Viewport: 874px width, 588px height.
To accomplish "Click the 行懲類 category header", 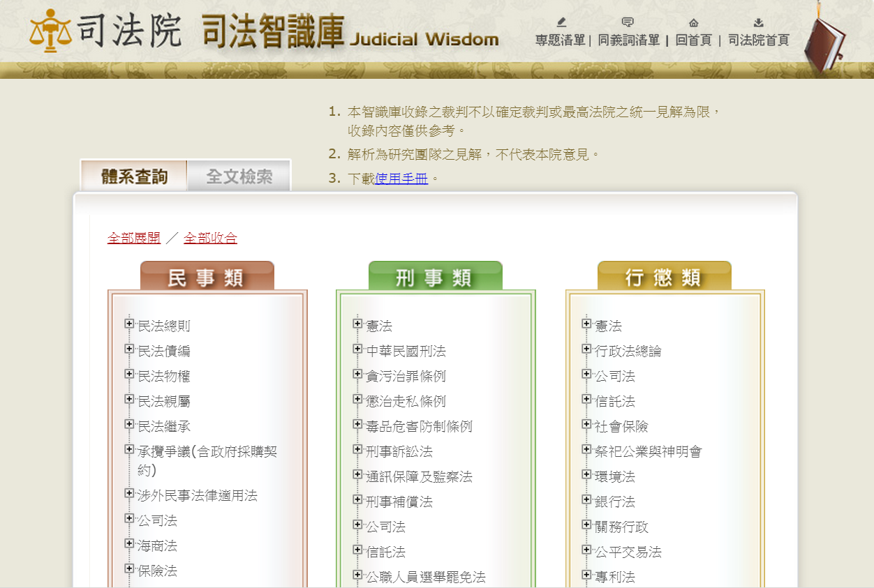I will pyautogui.click(x=664, y=277).
